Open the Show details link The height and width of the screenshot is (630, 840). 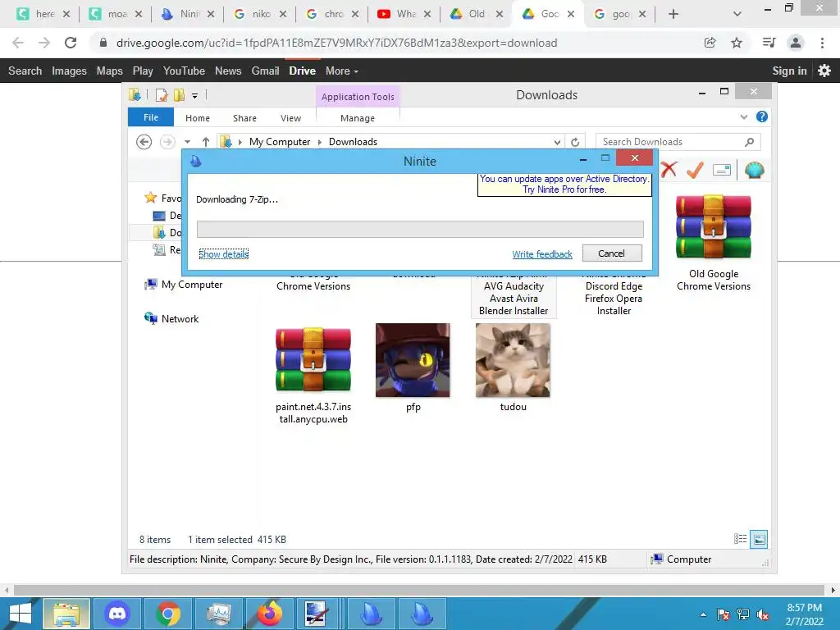(223, 254)
